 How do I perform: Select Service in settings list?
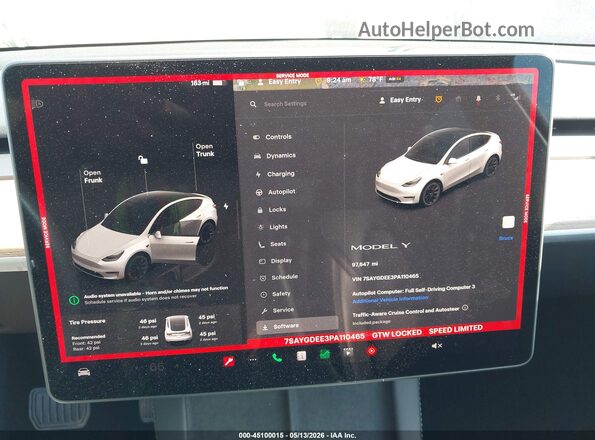277,310
